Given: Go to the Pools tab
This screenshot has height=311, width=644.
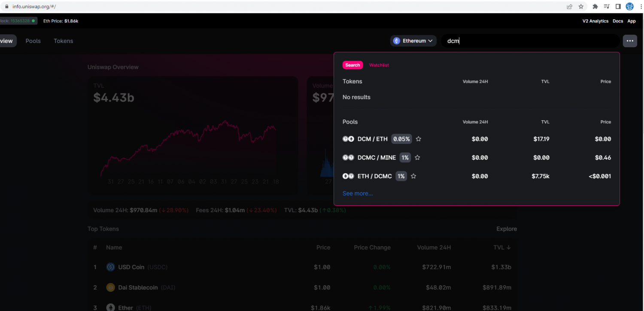Looking at the screenshot, I should 33,41.
